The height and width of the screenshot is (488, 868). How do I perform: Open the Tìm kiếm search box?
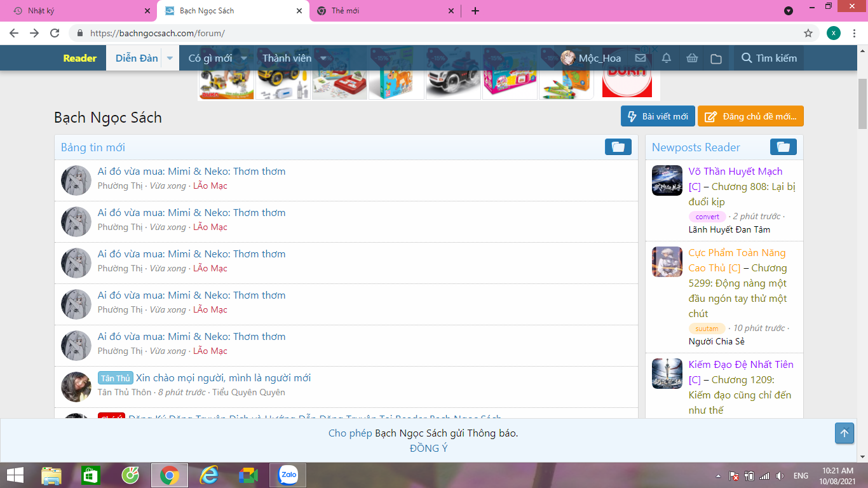pos(769,58)
